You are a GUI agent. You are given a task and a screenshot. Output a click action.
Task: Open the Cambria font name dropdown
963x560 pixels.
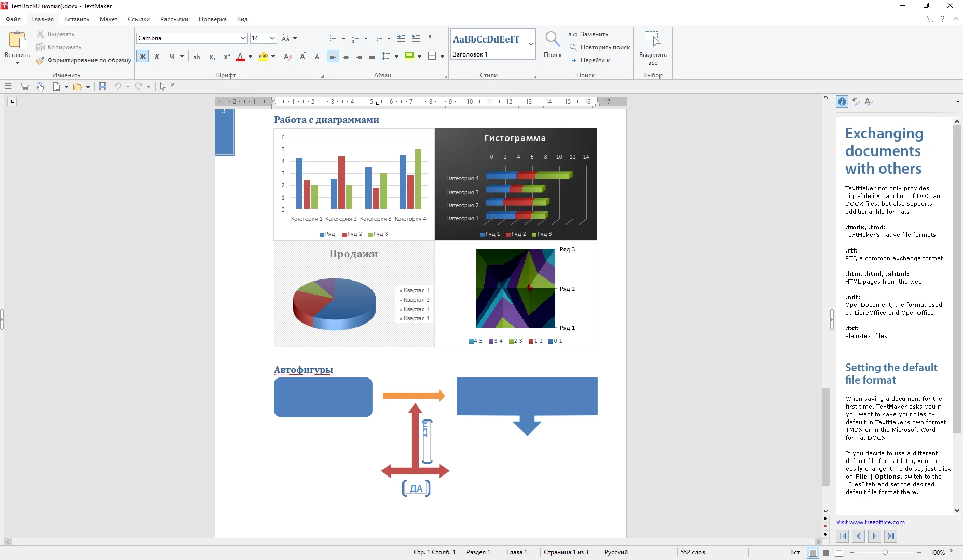(x=243, y=38)
